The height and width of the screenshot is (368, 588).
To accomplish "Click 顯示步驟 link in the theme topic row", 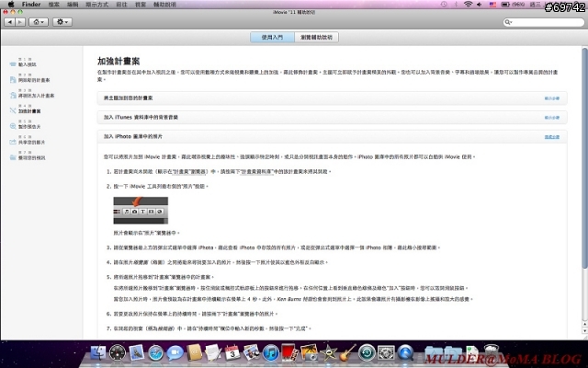I will point(551,98).
